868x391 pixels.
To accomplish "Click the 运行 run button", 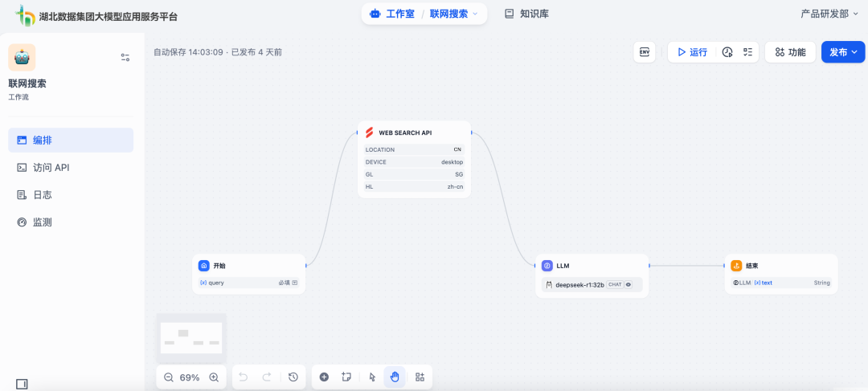I will pyautogui.click(x=692, y=52).
